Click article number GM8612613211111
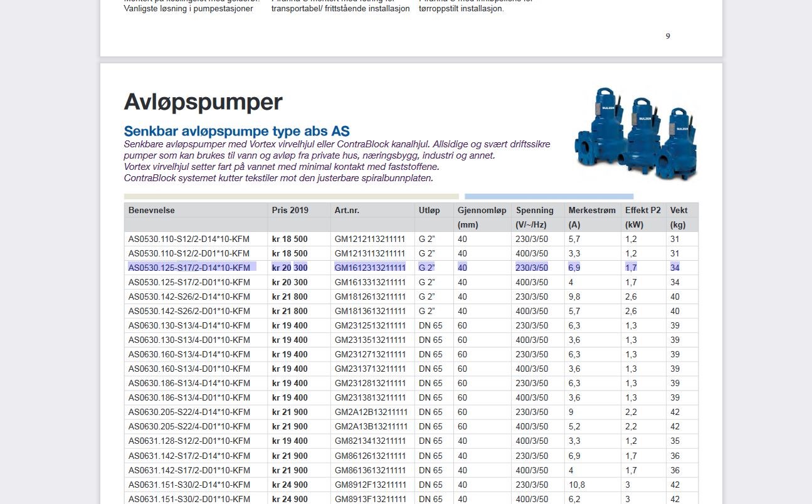 [x=370, y=456]
